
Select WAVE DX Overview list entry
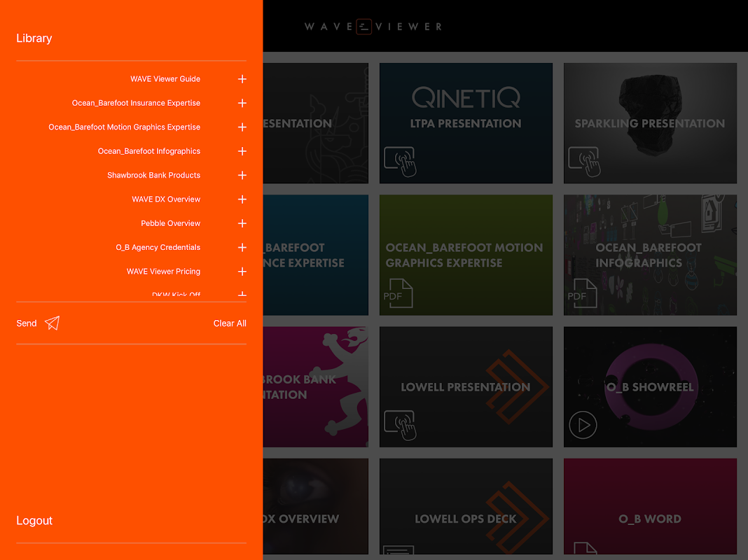tap(166, 199)
